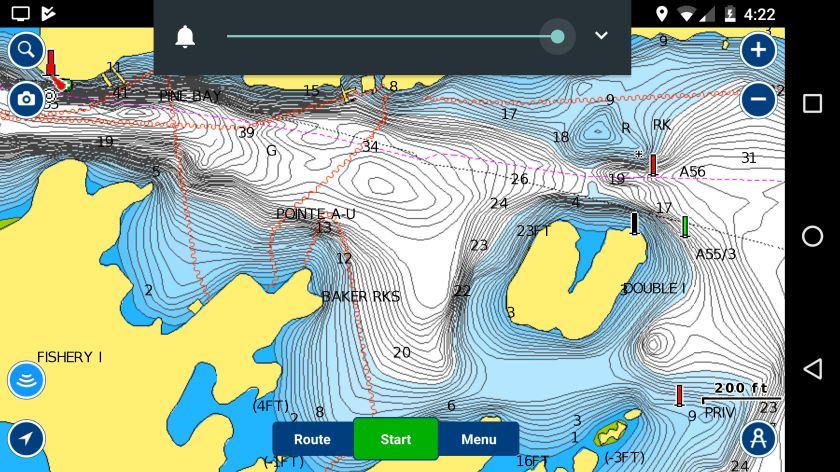Zoom in with the plus button
Image resolution: width=840 pixels, height=472 pixels.
point(758,49)
